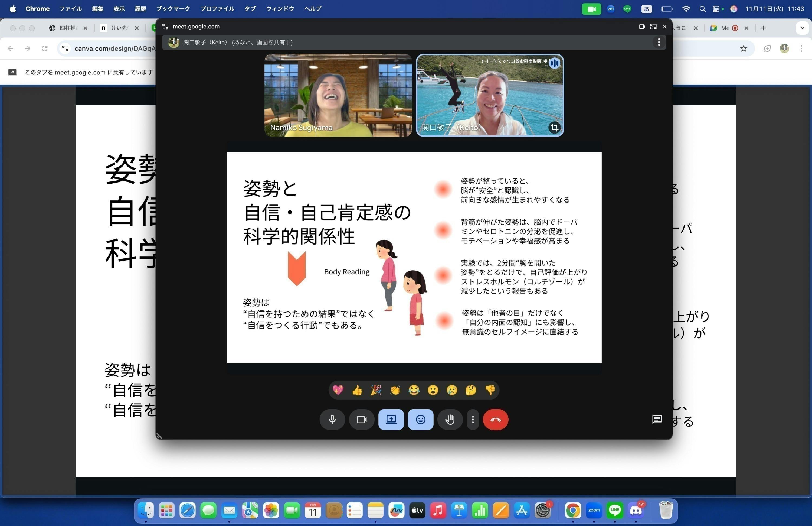Toggle the emoji reactions button
This screenshot has height=526, width=812.
pos(420,420)
